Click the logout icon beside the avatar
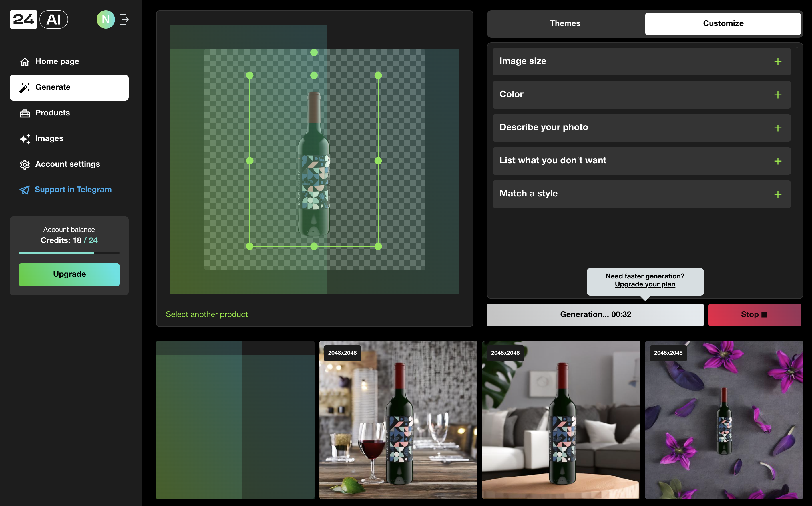 124,19
